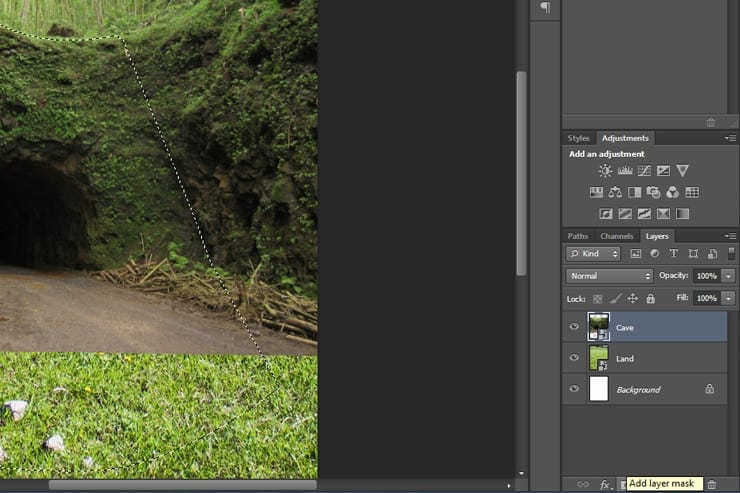Click the Background layer lock icon
The width and height of the screenshot is (740, 493).
pyautogui.click(x=709, y=389)
